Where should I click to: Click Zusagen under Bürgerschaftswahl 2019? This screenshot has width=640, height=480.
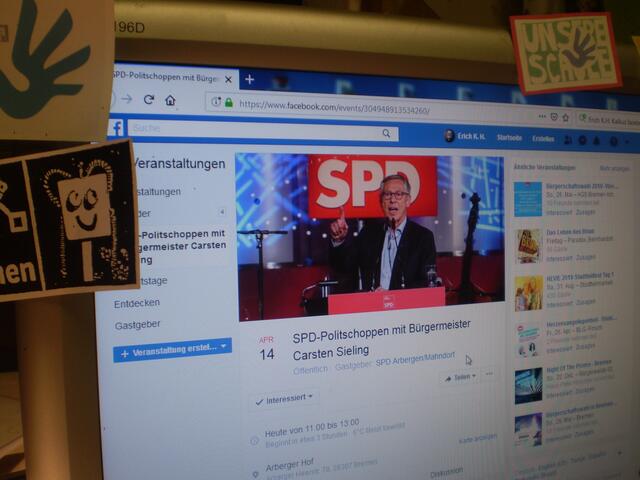[x=585, y=212]
